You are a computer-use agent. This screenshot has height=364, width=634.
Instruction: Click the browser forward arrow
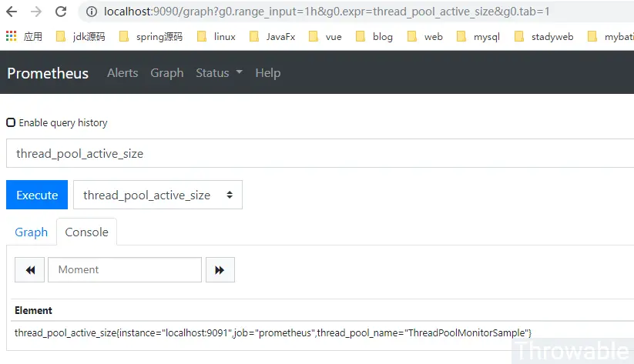pyautogui.click(x=37, y=12)
